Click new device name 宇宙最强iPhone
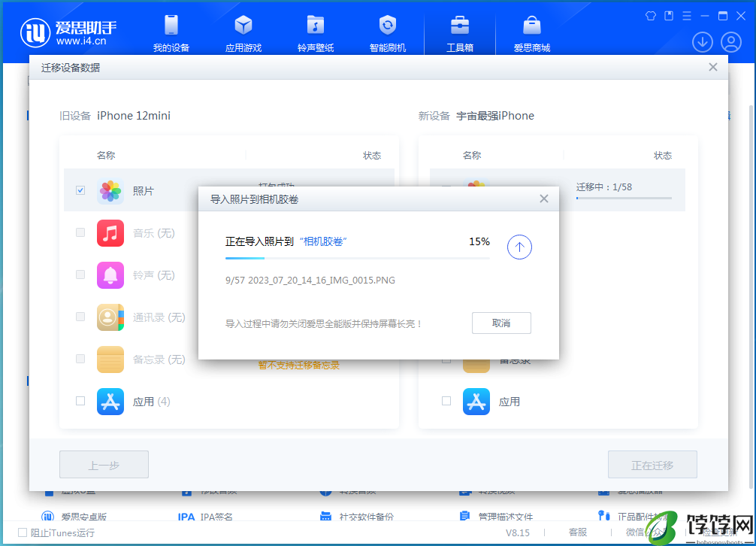 (495, 116)
